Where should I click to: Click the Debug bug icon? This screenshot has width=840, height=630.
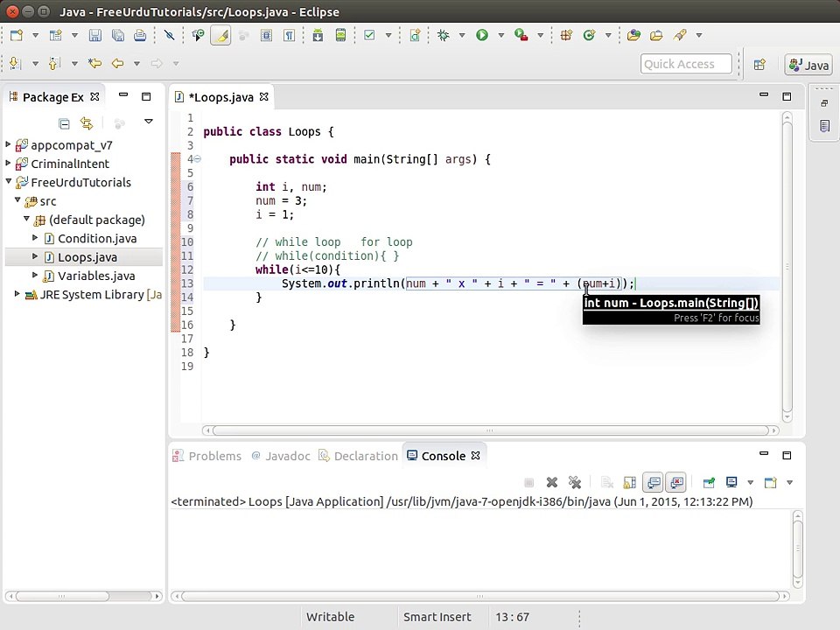tap(443, 35)
